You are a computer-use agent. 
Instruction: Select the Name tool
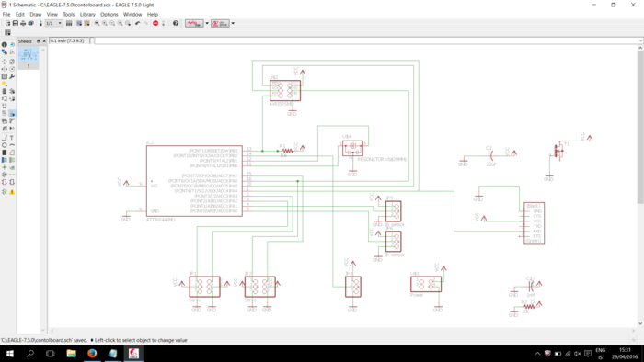tap(4, 114)
